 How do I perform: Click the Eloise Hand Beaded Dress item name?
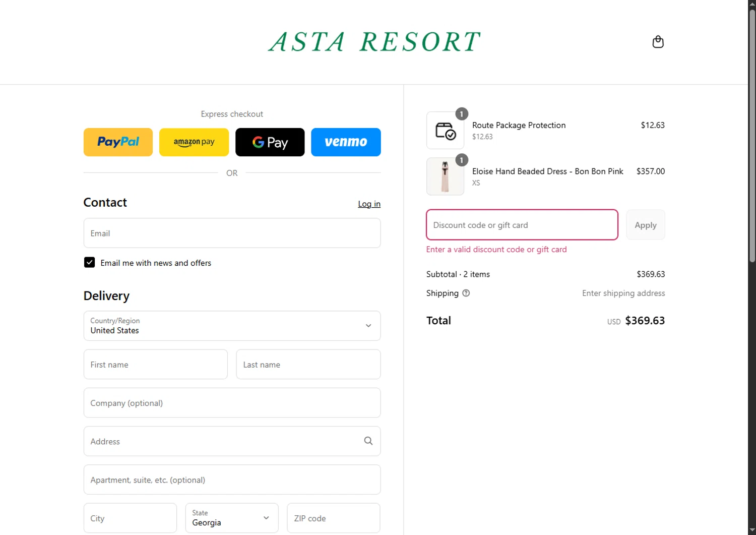548,171
